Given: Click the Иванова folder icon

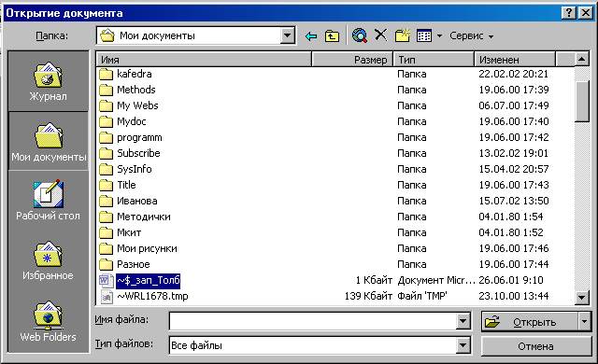Looking at the screenshot, I should [x=106, y=201].
